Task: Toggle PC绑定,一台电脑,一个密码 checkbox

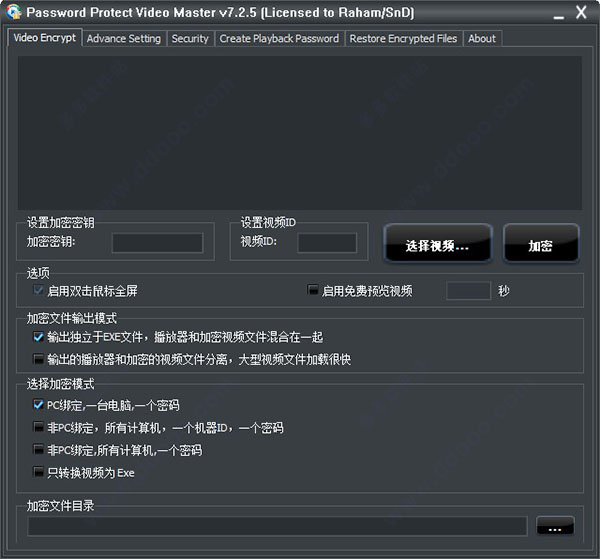Action: coord(38,404)
